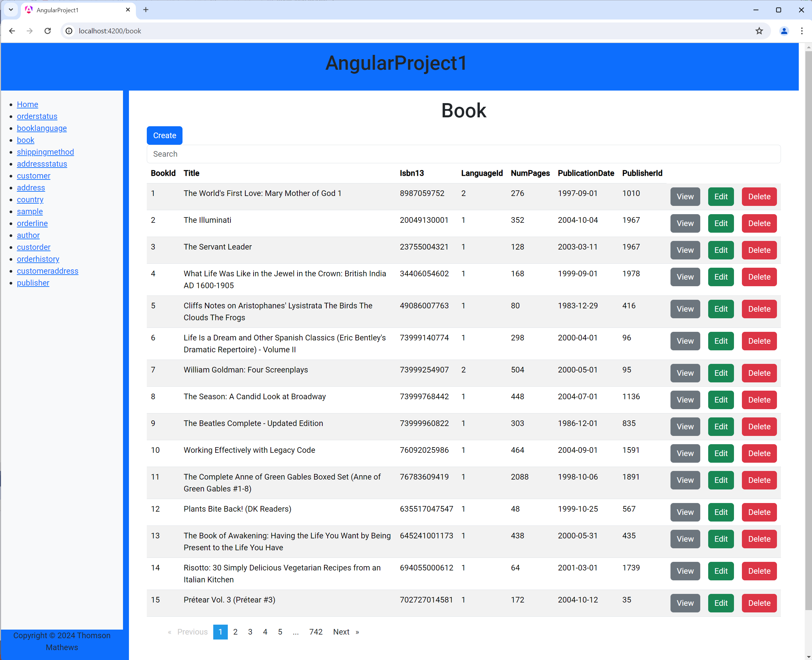Open the orderhistory sidebar link
Image resolution: width=812 pixels, height=660 pixels.
38,259
